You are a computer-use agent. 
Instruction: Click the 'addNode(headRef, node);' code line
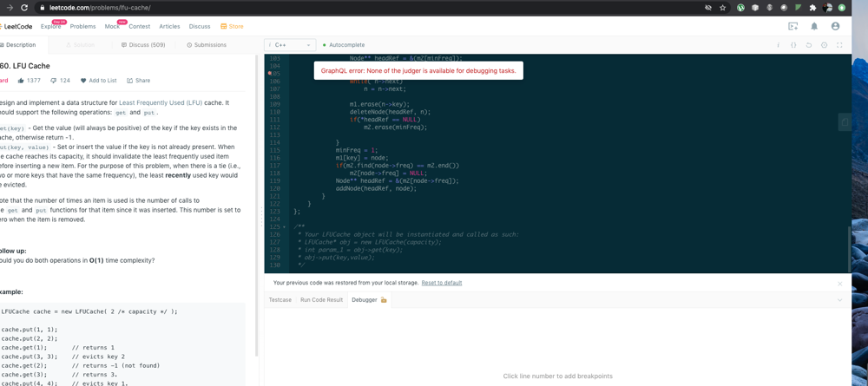click(x=376, y=188)
